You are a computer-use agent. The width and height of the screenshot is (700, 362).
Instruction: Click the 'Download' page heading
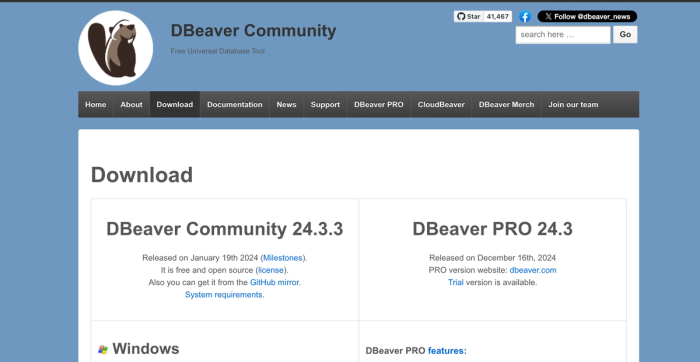pyautogui.click(x=142, y=175)
